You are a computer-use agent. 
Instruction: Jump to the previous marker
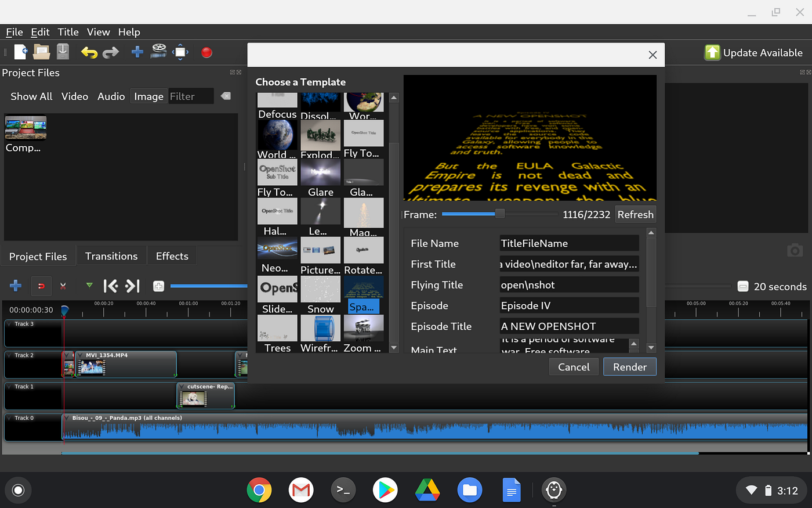[111, 286]
